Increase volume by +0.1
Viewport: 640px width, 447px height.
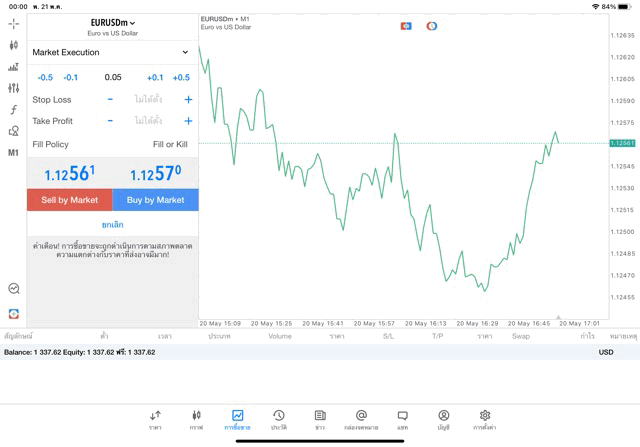pos(155,78)
